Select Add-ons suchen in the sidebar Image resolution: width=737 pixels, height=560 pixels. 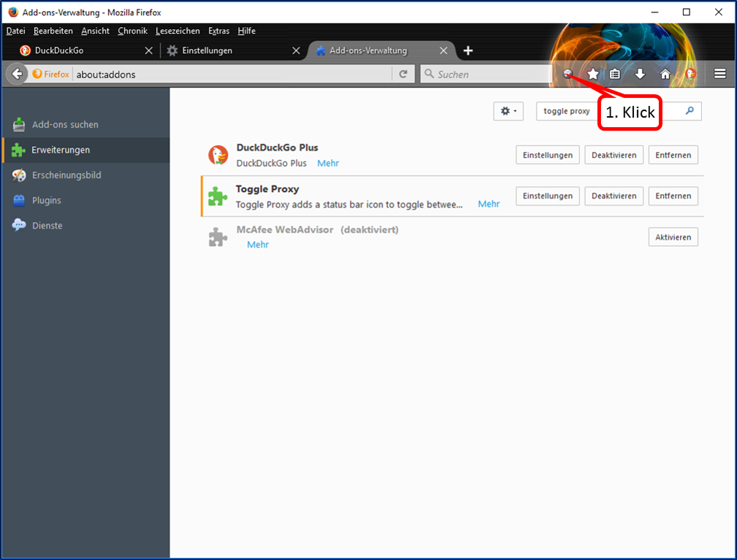tap(85, 125)
